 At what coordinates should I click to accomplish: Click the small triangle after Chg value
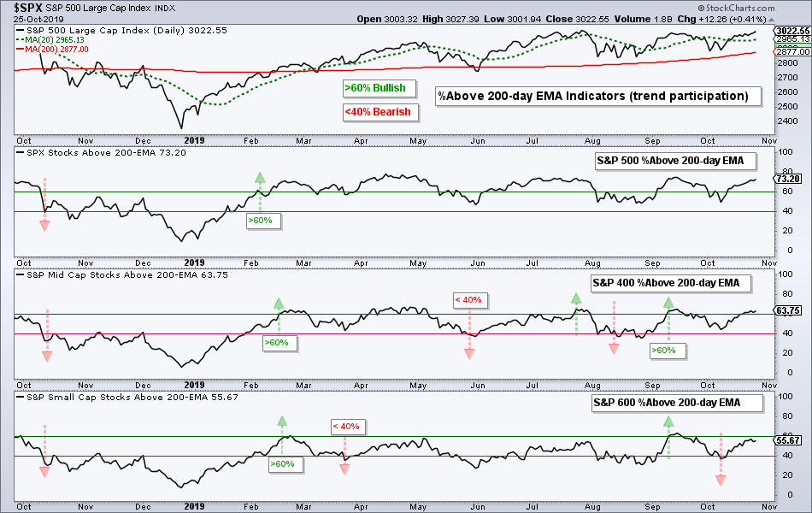pos(772,20)
